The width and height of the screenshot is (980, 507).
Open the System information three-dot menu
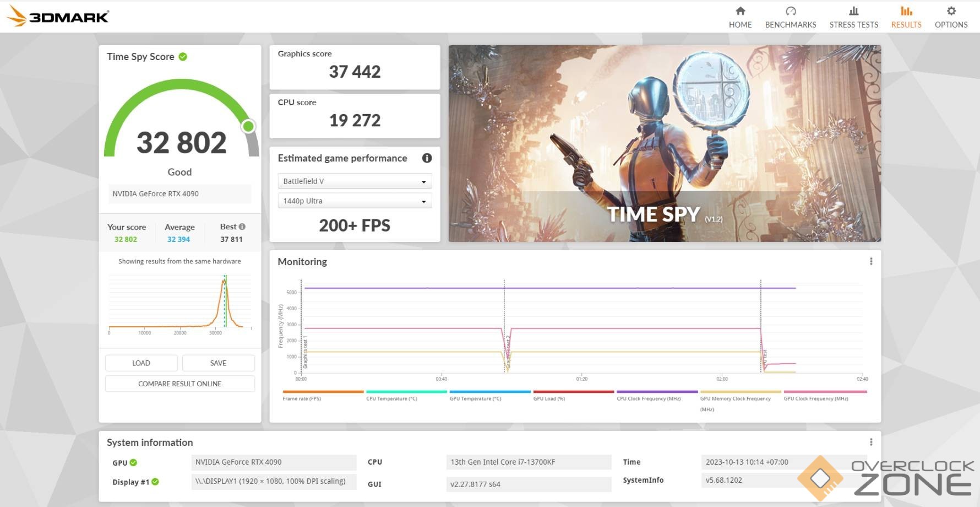870,442
